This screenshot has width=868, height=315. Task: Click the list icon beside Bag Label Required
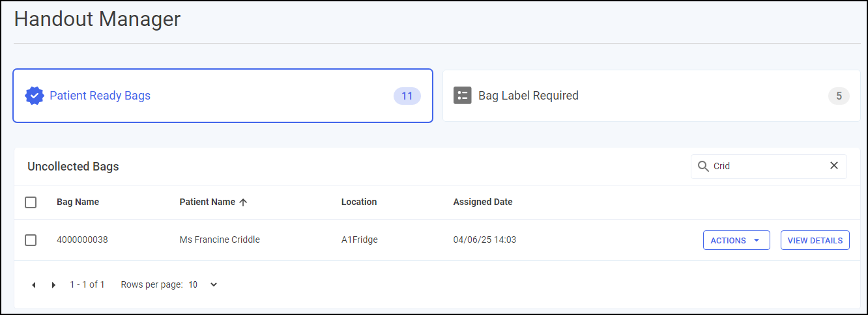462,96
